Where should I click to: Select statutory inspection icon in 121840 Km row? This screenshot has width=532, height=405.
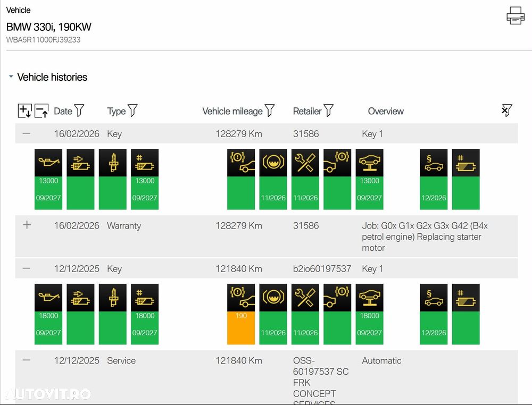coord(434,298)
